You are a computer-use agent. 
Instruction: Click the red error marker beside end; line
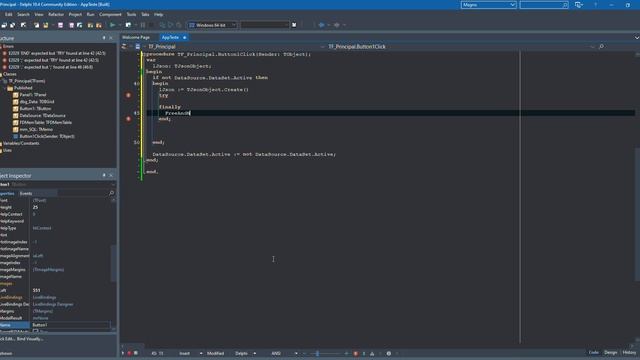128,119
